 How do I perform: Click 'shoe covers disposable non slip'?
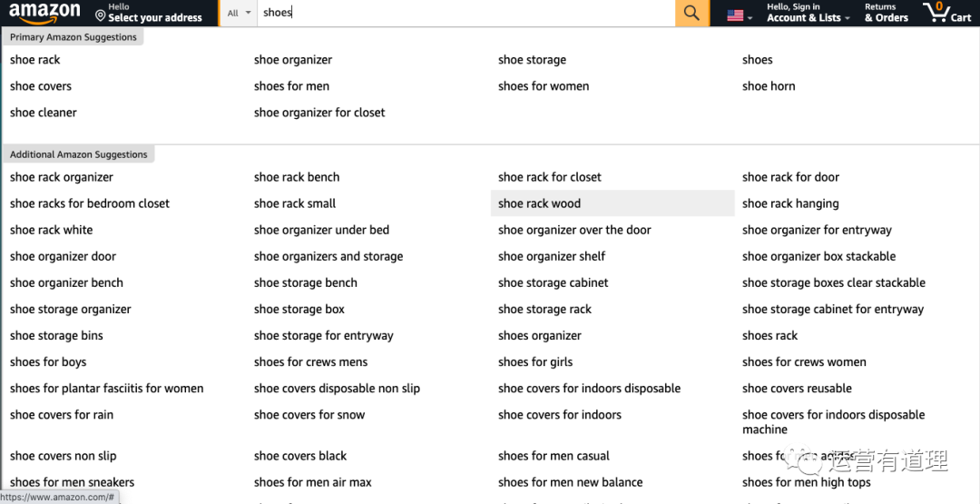(x=337, y=388)
